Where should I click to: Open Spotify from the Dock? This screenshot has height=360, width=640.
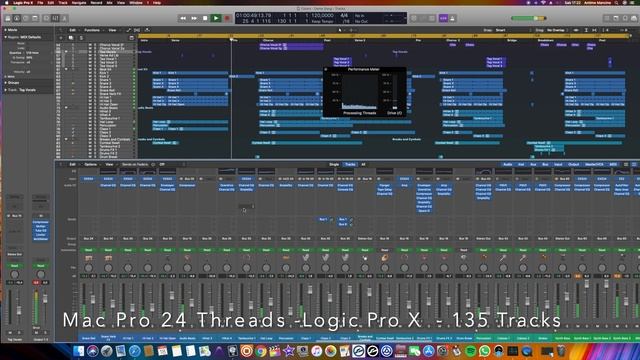click(x=470, y=351)
